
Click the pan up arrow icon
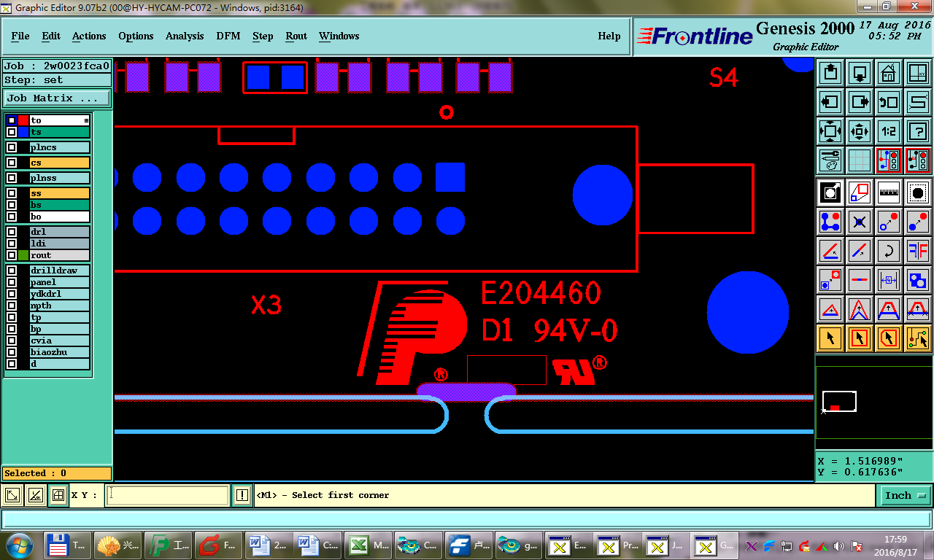[830, 73]
